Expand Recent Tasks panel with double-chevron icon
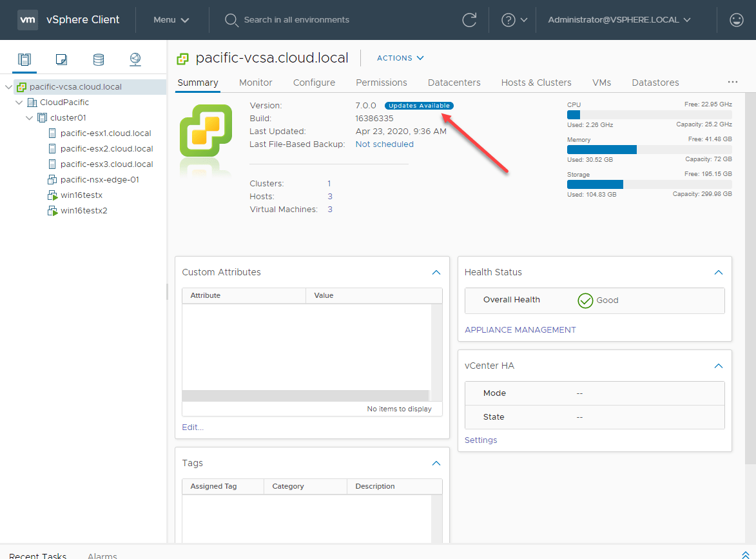Screen dimensions: 756x559 (746, 554)
